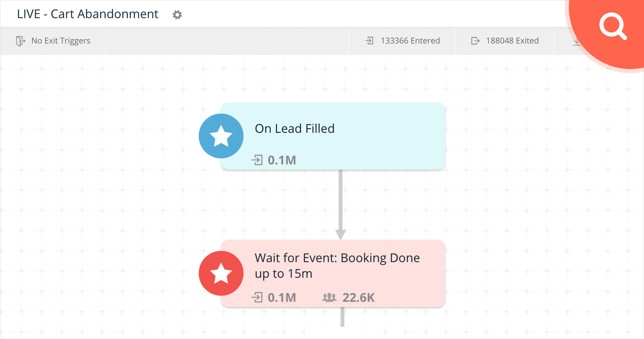
Task: Click the entered icon beside 133366 Entered
Action: point(369,41)
